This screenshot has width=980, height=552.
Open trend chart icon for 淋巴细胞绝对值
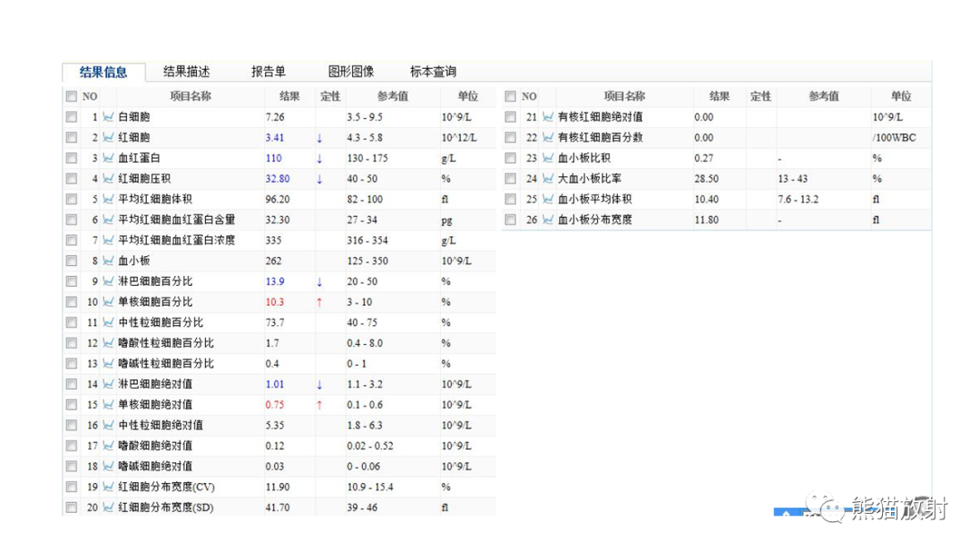coord(108,384)
